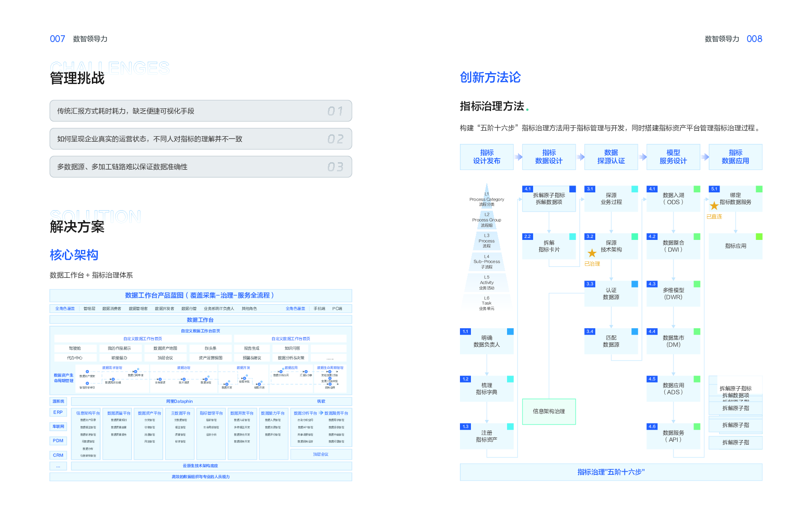Screen dimensions: 812x531
Task: Click the cyan square on 探源业务过程 box
Action: click(x=635, y=189)
